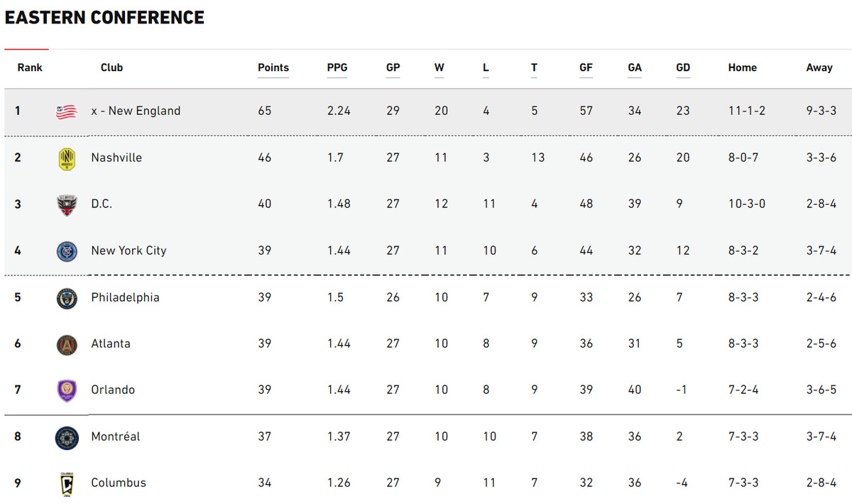Select the D.C. United crest icon
Screen dimensions: 852x504
coord(66,204)
